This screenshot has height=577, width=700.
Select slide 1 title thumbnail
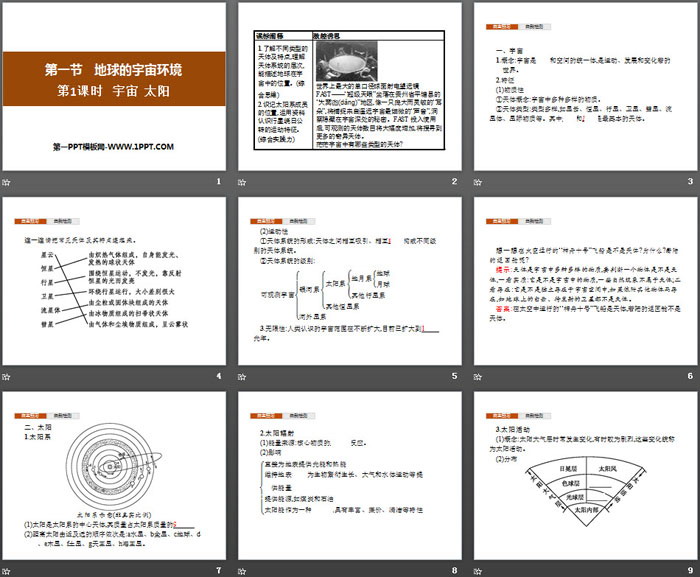[x=114, y=87]
